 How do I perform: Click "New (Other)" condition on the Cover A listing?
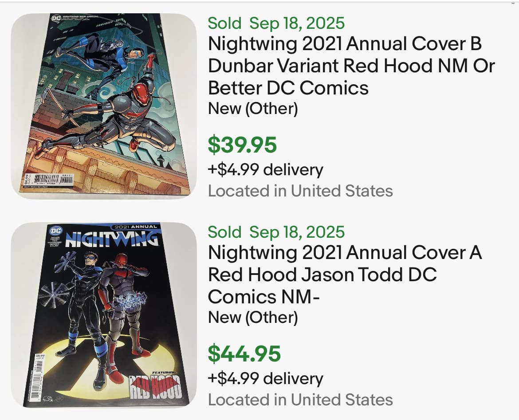[x=253, y=317]
